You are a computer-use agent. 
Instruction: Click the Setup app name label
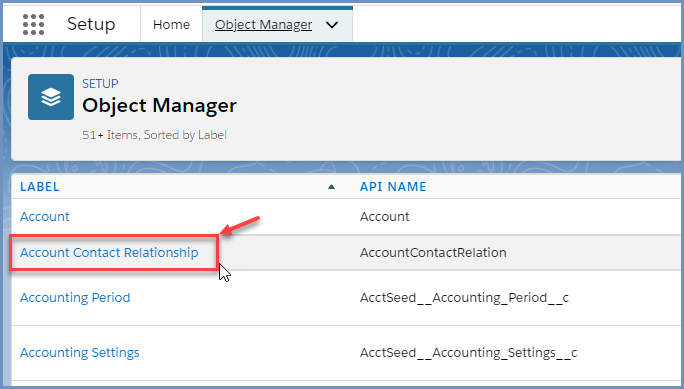click(x=91, y=24)
